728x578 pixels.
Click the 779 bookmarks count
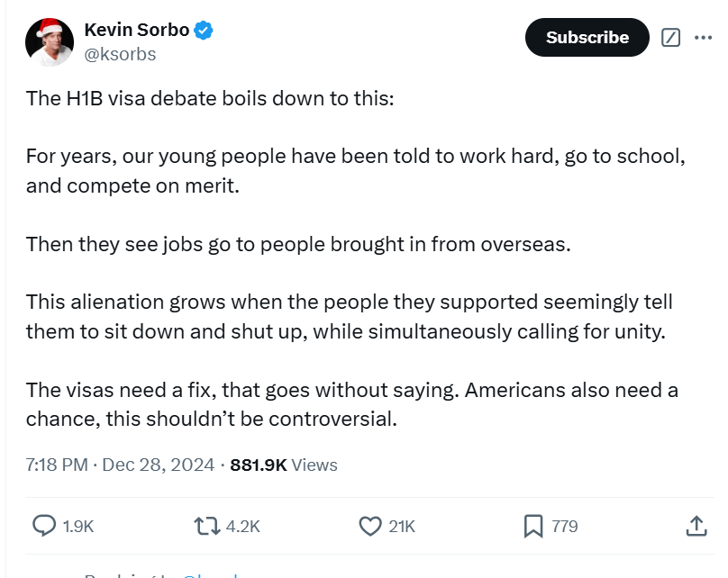(x=565, y=527)
